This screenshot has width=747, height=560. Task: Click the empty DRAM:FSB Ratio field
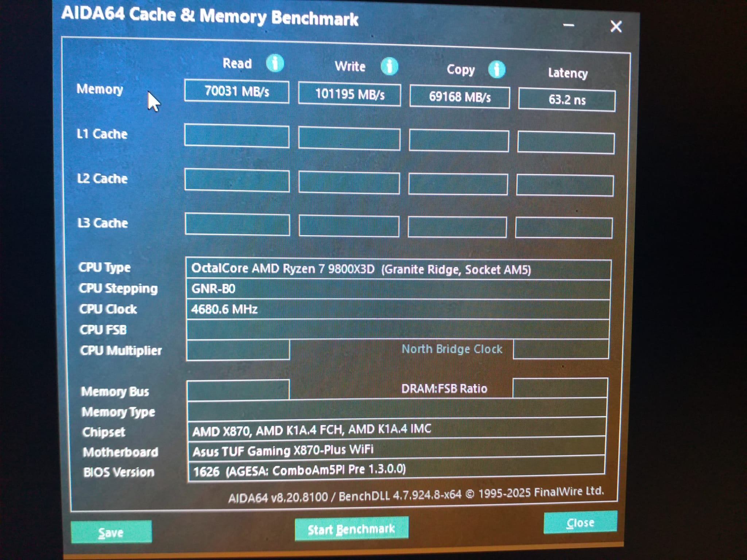[x=560, y=388]
